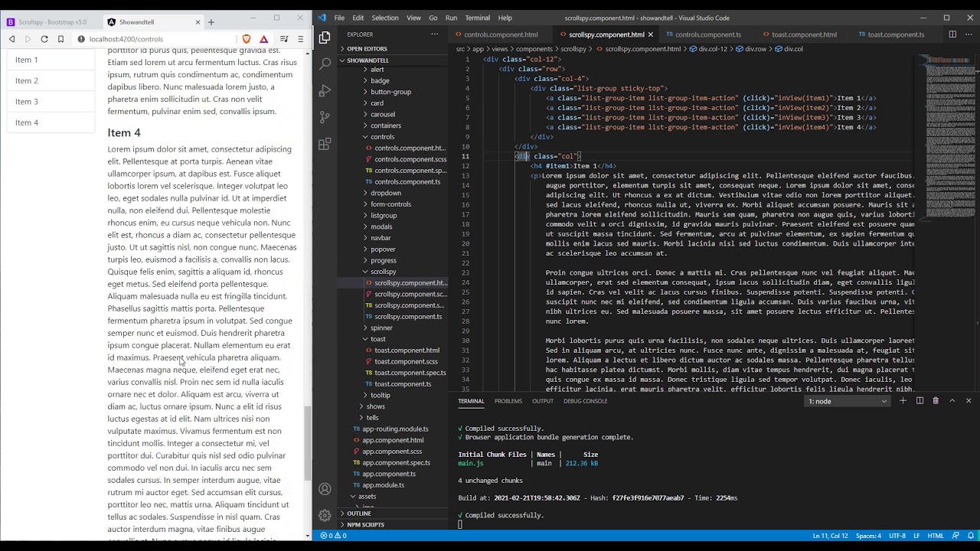Expand the carousel folder

(x=383, y=114)
